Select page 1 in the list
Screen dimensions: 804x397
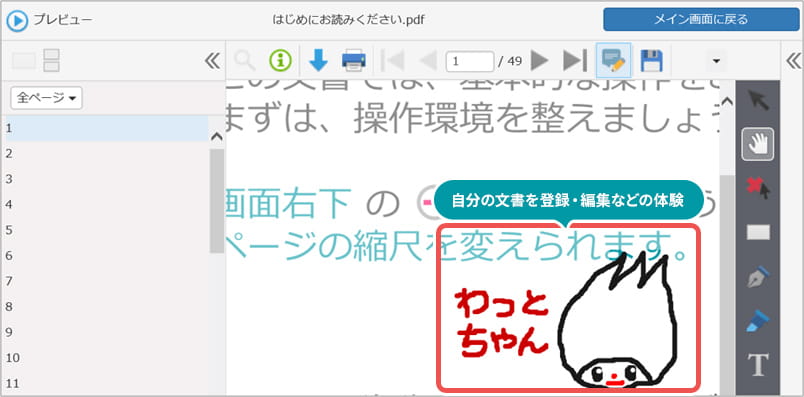point(107,128)
